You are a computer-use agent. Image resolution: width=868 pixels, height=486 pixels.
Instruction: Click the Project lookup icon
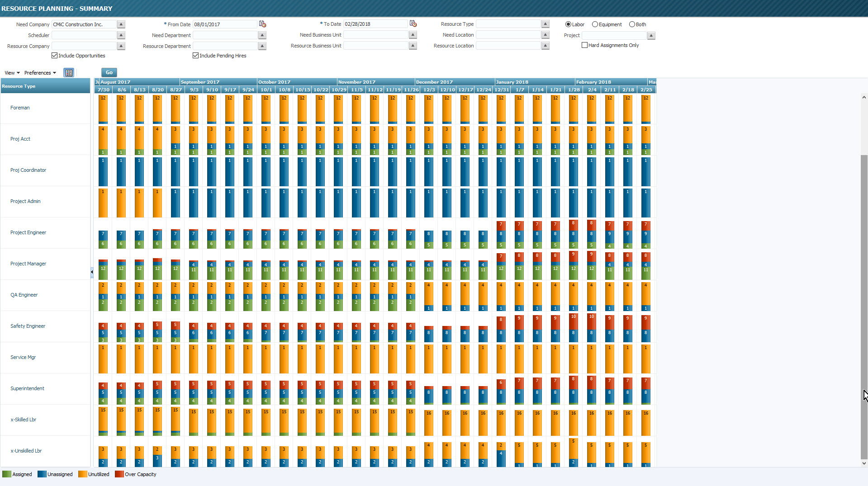(651, 36)
